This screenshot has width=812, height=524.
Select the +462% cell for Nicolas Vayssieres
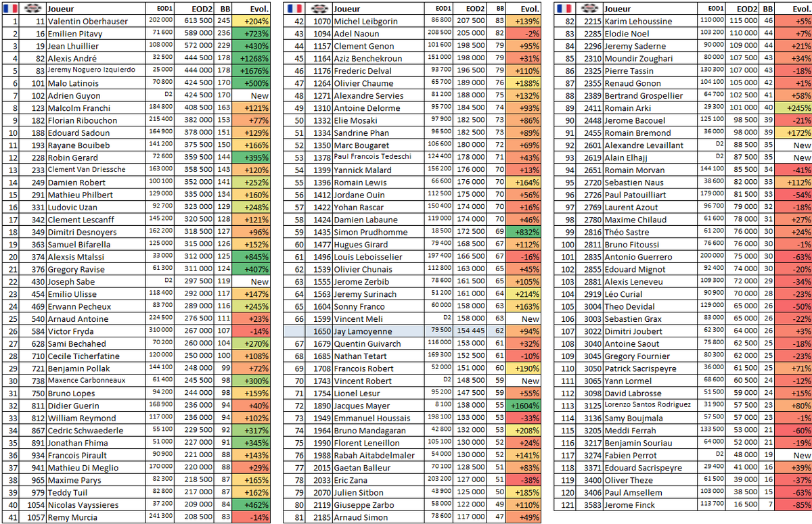[250, 505]
